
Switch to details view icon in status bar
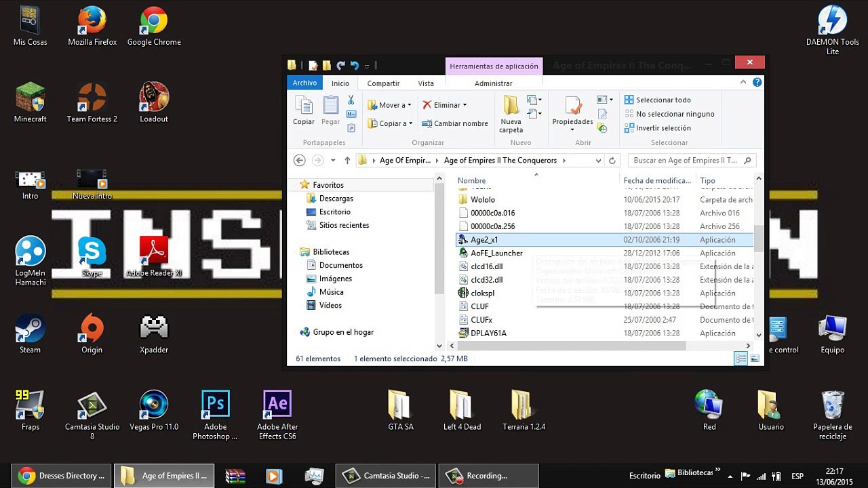741,359
